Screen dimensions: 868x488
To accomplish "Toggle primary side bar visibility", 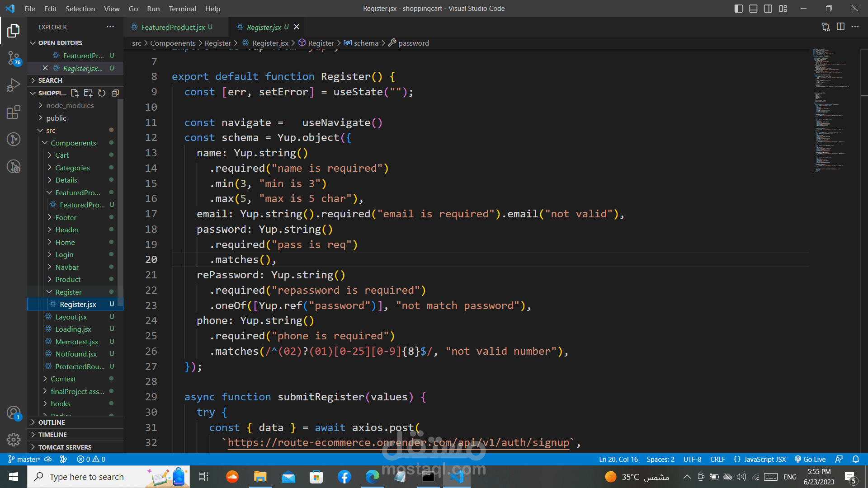I will (738, 9).
